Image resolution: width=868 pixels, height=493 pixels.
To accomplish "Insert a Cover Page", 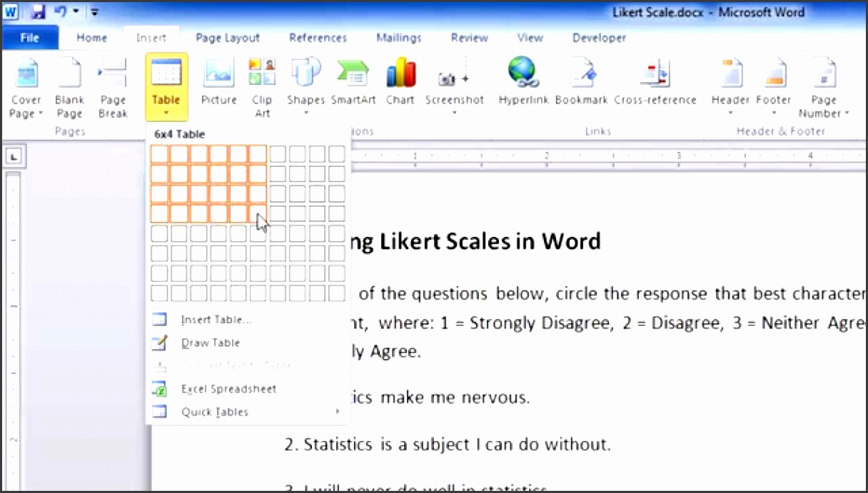I will pyautogui.click(x=26, y=88).
